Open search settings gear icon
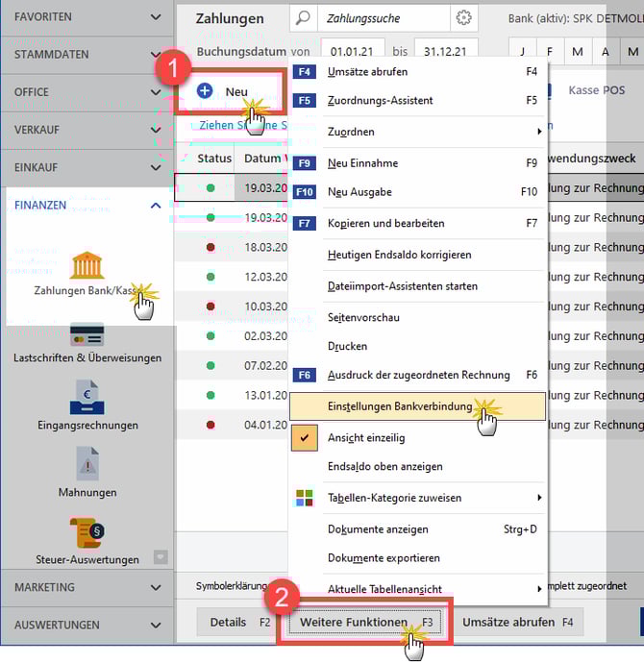644x663 pixels. [464, 18]
